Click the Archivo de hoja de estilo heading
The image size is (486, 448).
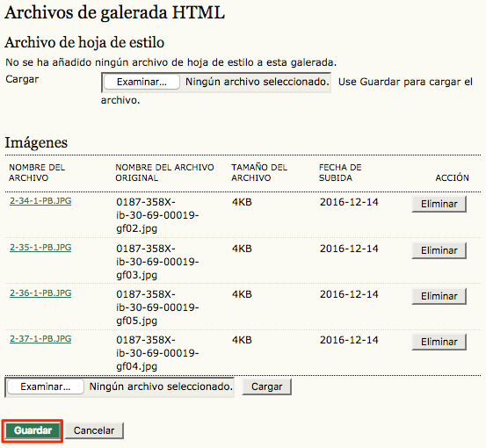pos(84,42)
